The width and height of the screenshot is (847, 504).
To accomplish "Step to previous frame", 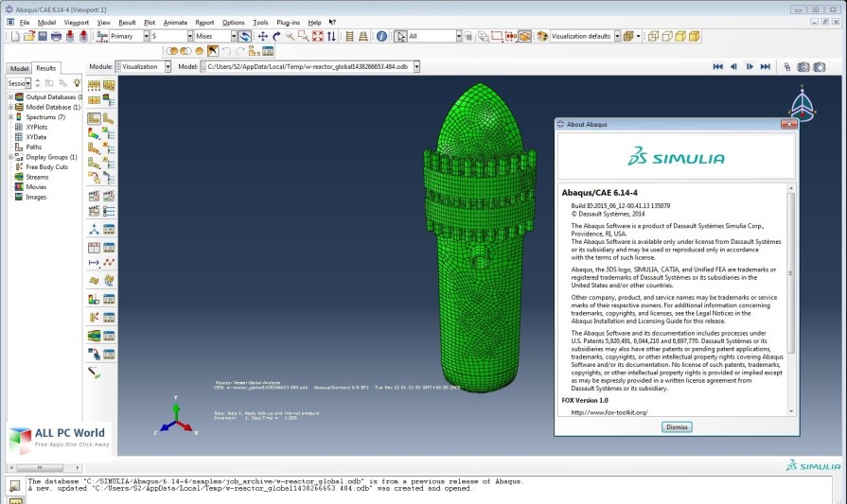I will pos(733,67).
